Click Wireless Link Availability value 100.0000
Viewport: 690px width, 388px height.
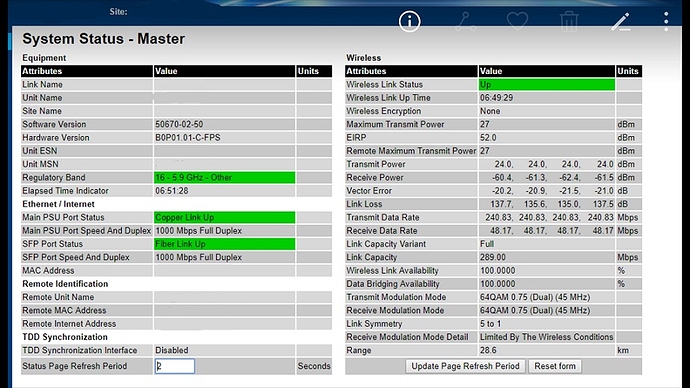497,271
